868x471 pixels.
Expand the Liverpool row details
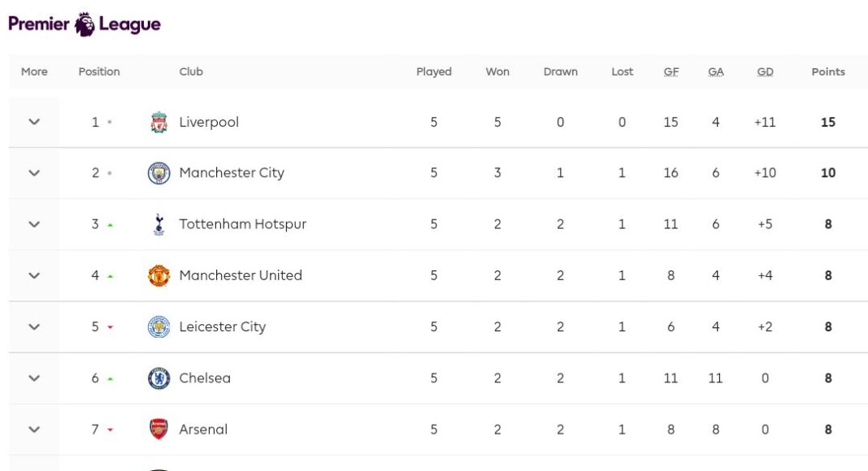pos(34,122)
